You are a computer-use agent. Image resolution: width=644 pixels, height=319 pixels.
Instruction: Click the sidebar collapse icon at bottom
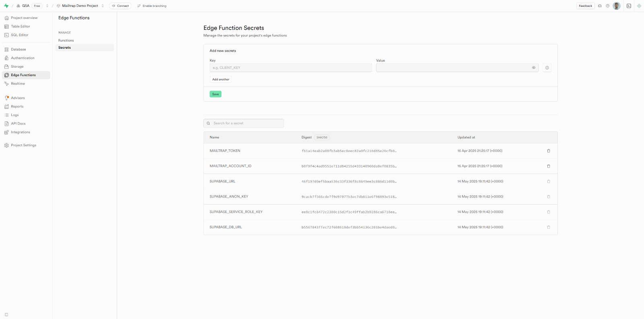(x=6, y=315)
